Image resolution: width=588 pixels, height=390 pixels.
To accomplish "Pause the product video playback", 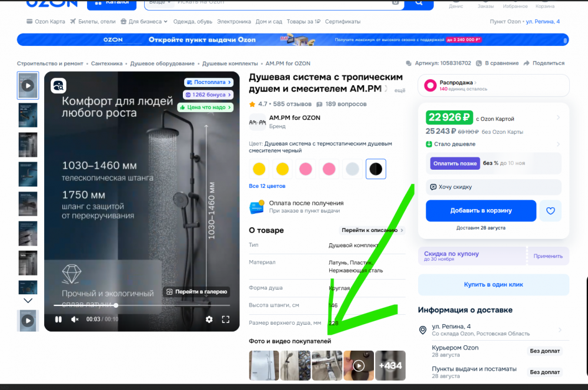I will point(58,320).
